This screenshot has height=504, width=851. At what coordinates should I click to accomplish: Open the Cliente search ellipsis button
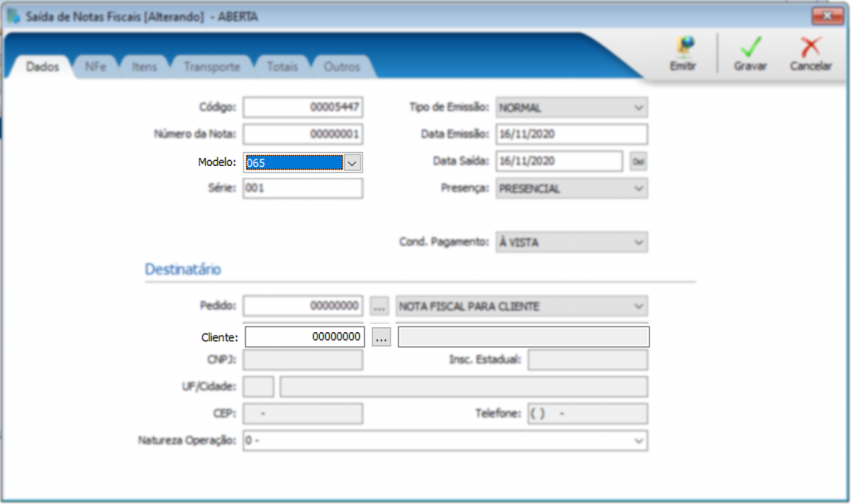coord(381,337)
